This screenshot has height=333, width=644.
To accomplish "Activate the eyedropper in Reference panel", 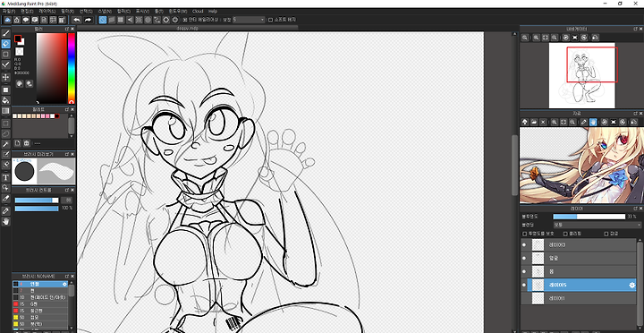I will point(583,122).
